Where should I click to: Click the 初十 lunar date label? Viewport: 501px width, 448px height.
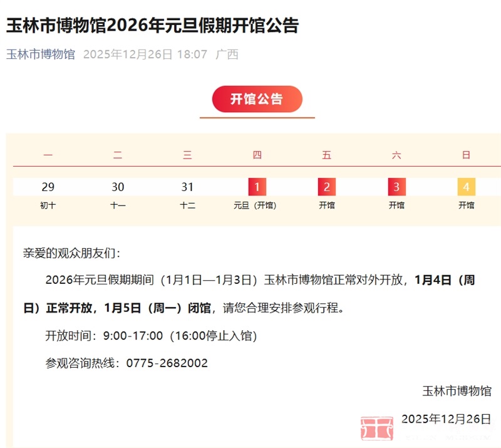click(x=48, y=205)
